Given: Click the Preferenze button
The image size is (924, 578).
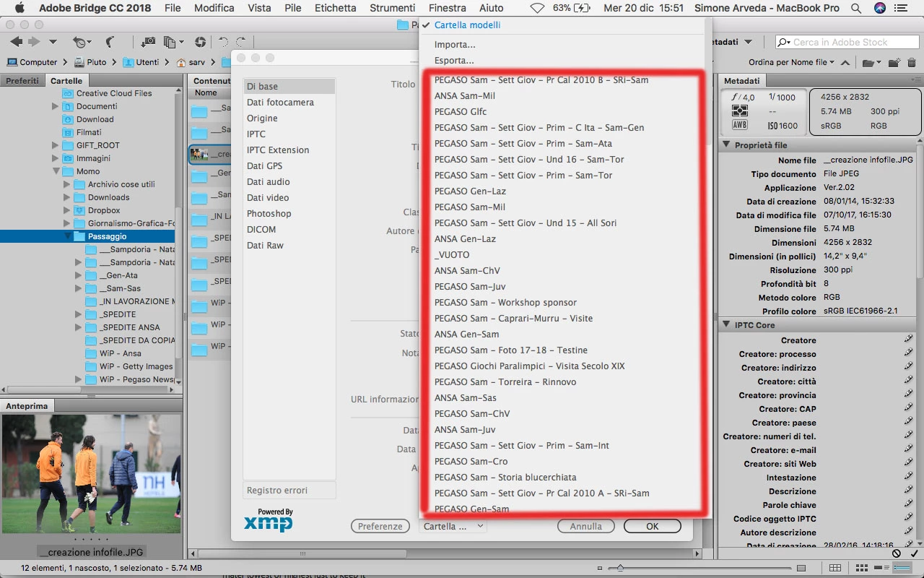Looking at the screenshot, I should click(x=380, y=526).
